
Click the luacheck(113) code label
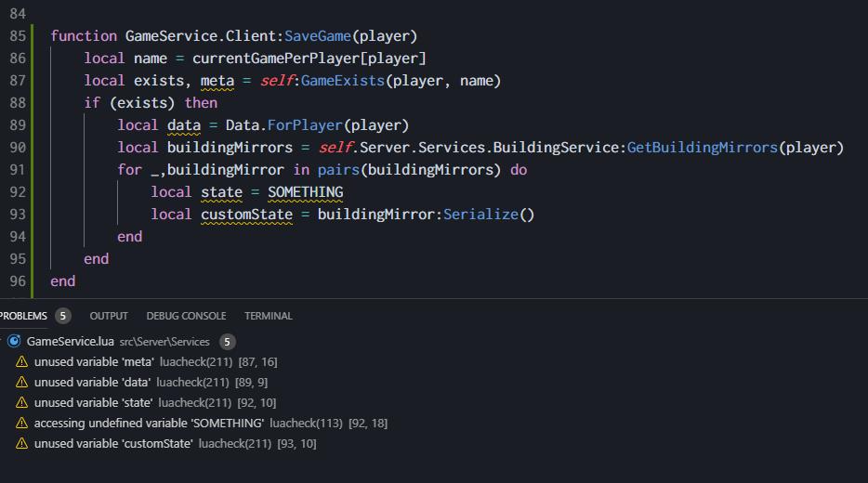pyautogui.click(x=306, y=424)
